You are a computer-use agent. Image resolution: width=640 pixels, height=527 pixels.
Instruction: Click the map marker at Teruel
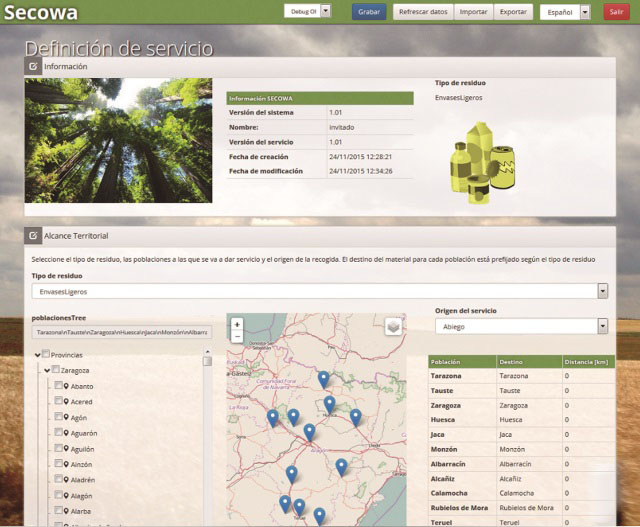coord(299,507)
